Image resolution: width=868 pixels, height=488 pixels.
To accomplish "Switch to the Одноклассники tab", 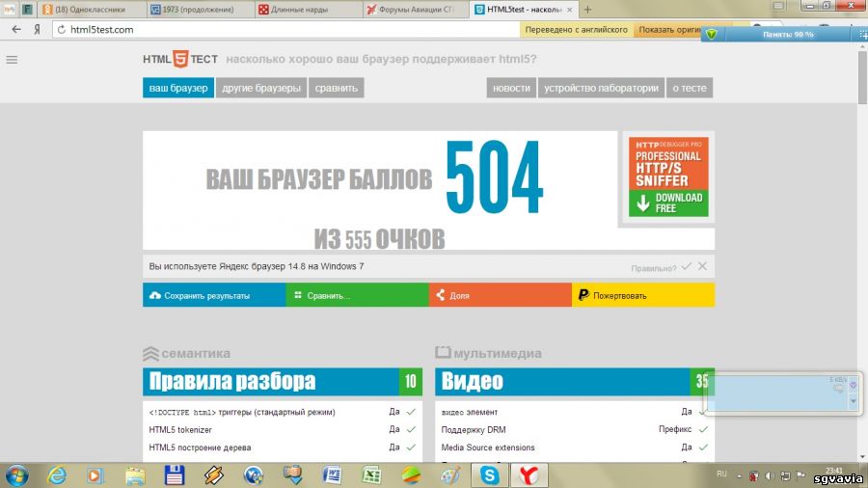I will (x=92, y=10).
